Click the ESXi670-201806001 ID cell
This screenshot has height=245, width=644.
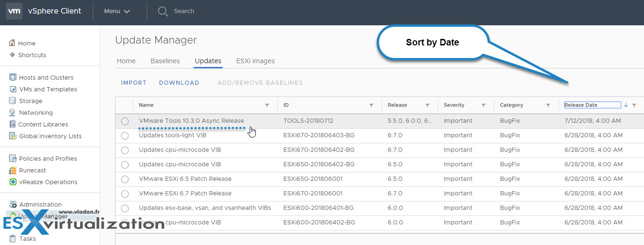click(x=313, y=193)
